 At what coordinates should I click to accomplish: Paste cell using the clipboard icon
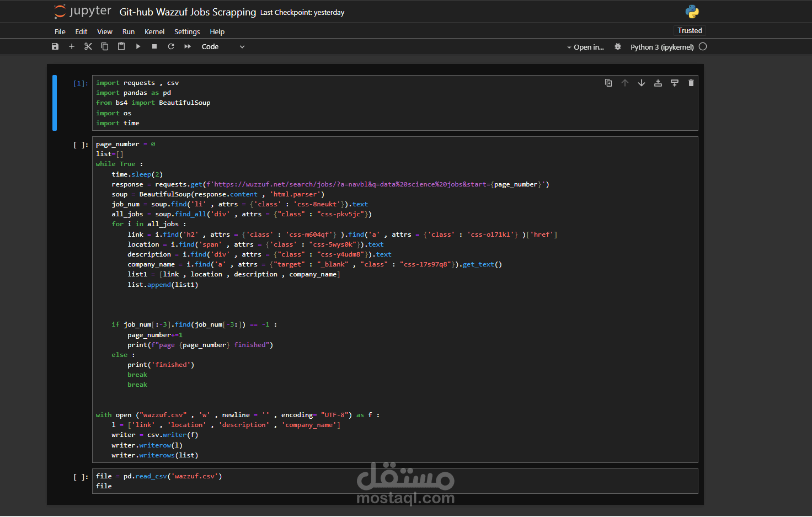point(121,47)
